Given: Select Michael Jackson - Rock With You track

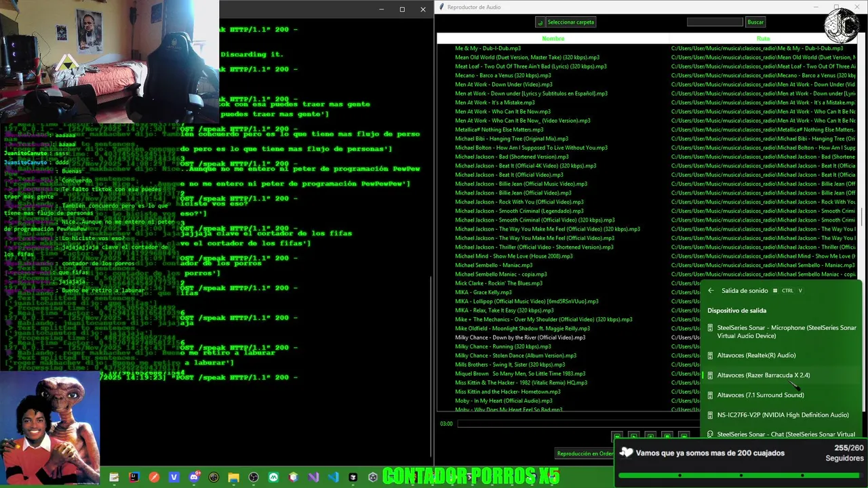Looking at the screenshot, I should point(519,202).
